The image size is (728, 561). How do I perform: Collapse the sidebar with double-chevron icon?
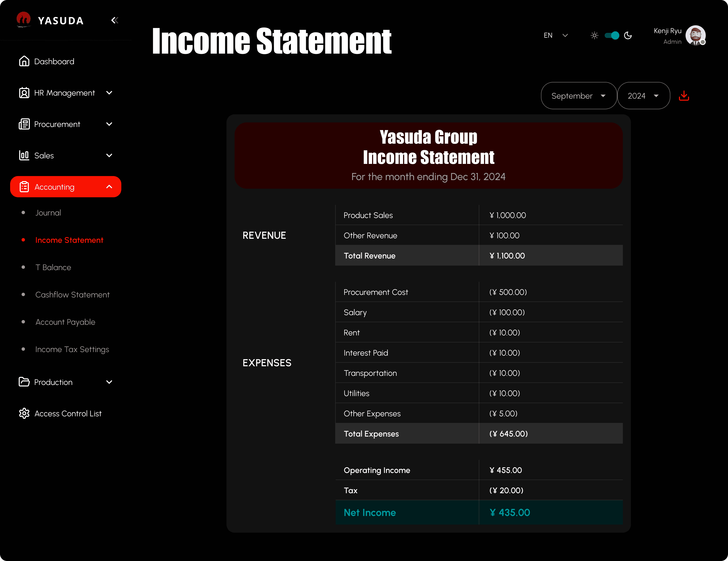click(x=115, y=20)
